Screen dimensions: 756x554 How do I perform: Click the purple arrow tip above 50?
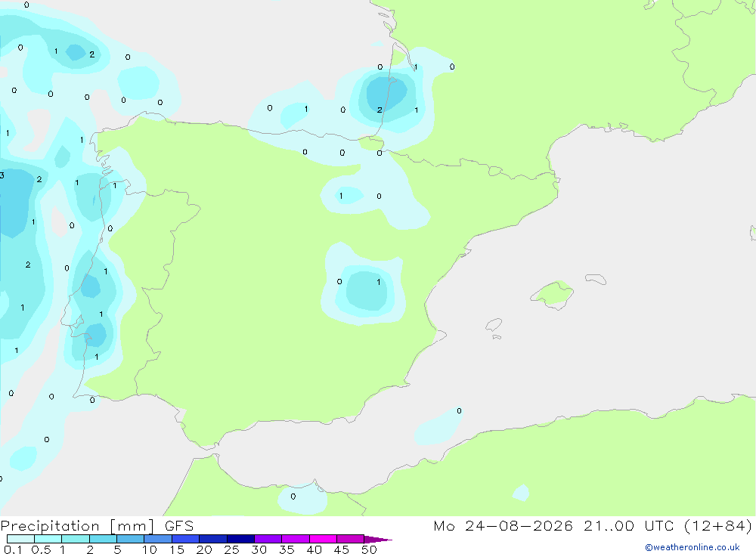point(377,540)
